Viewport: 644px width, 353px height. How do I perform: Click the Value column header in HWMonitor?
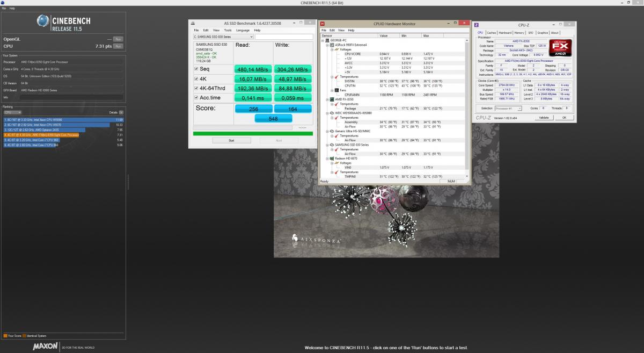pos(389,36)
